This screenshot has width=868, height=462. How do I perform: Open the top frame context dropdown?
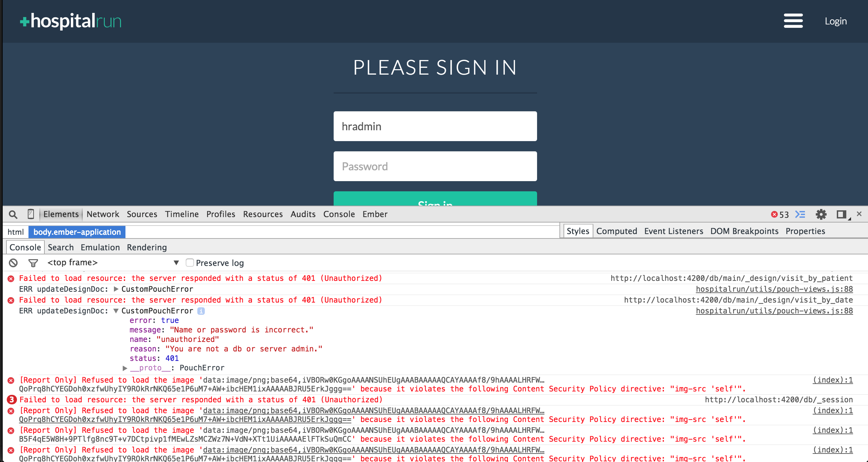click(x=113, y=263)
